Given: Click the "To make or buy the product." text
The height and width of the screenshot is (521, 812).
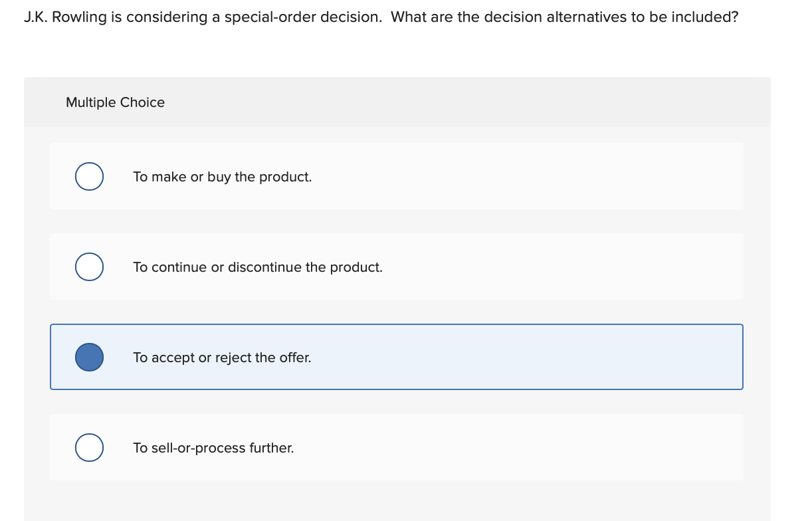Looking at the screenshot, I should tap(222, 177).
